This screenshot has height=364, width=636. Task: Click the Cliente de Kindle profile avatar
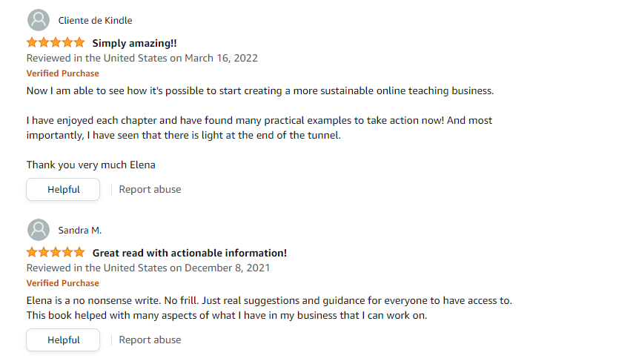[x=38, y=20]
